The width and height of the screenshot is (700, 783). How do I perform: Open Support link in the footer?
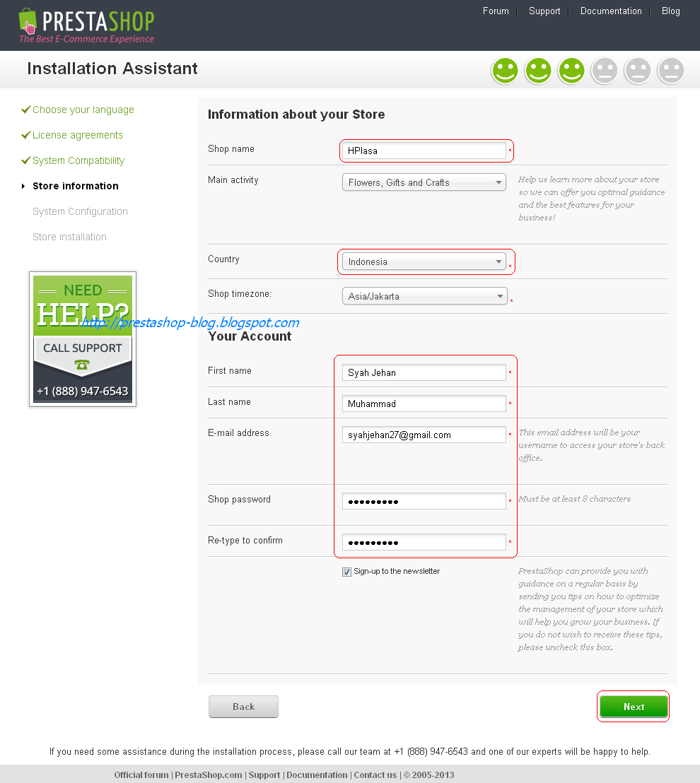[x=264, y=775]
